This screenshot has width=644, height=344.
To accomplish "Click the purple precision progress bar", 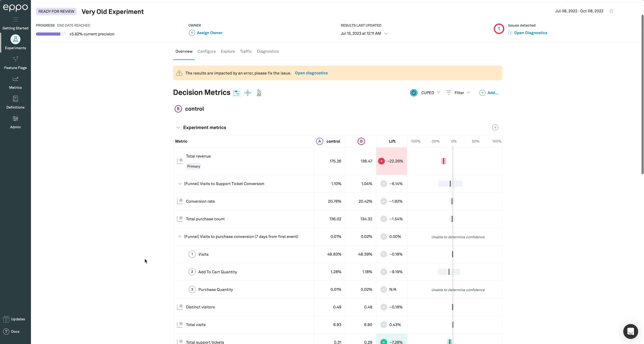I will pos(48,34).
